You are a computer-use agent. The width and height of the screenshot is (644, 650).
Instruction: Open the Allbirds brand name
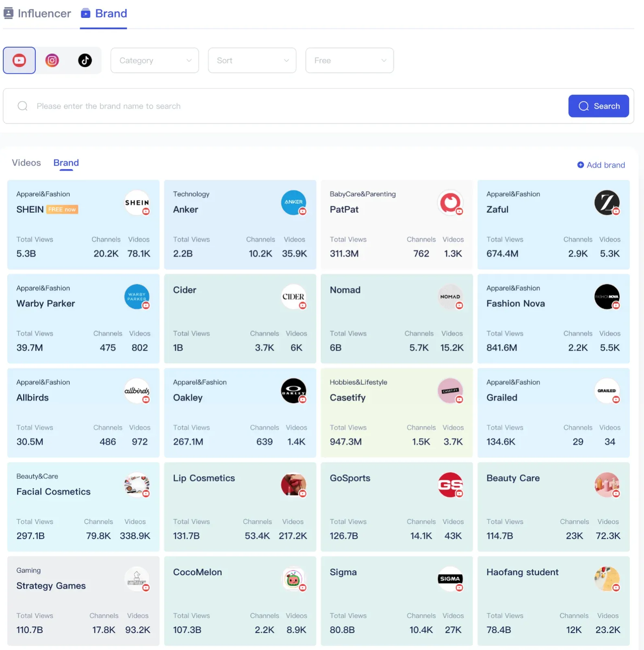click(x=33, y=397)
